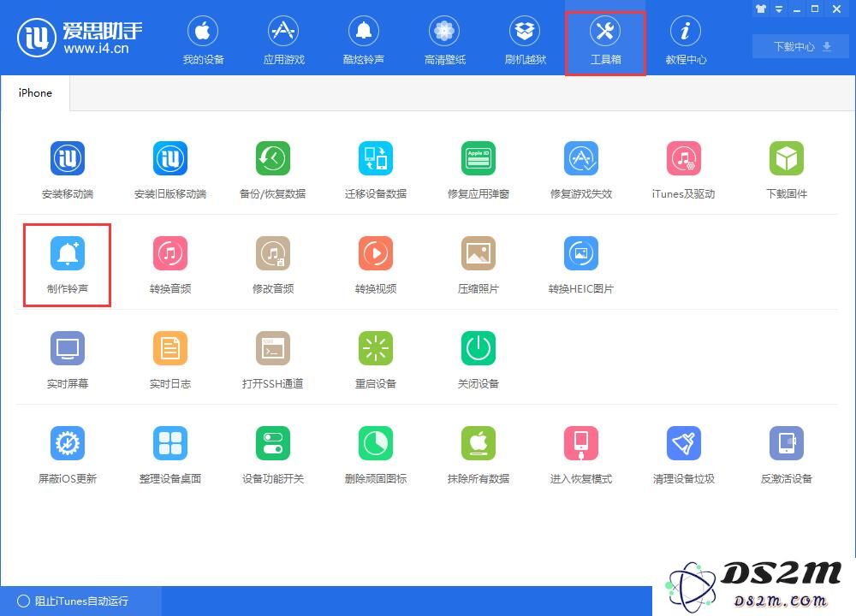The image size is (856, 616).
Task: Open 抹除所有数据 erase tool
Action: (x=479, y=454)
